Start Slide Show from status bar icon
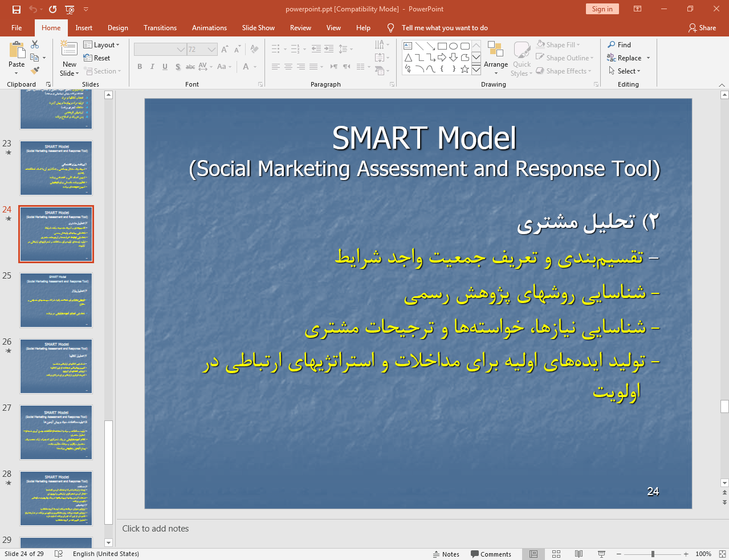 click(x=601, y=554)
